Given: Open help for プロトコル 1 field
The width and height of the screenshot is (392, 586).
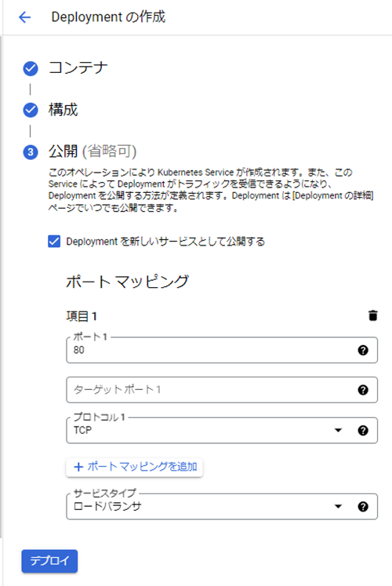Looking at the screenshot, I should click(x=363, y=430).
